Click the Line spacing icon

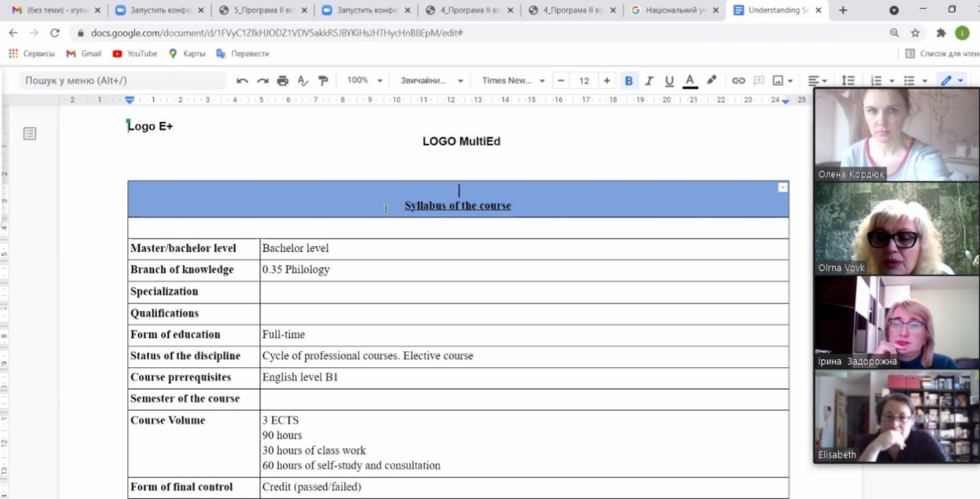848,81
